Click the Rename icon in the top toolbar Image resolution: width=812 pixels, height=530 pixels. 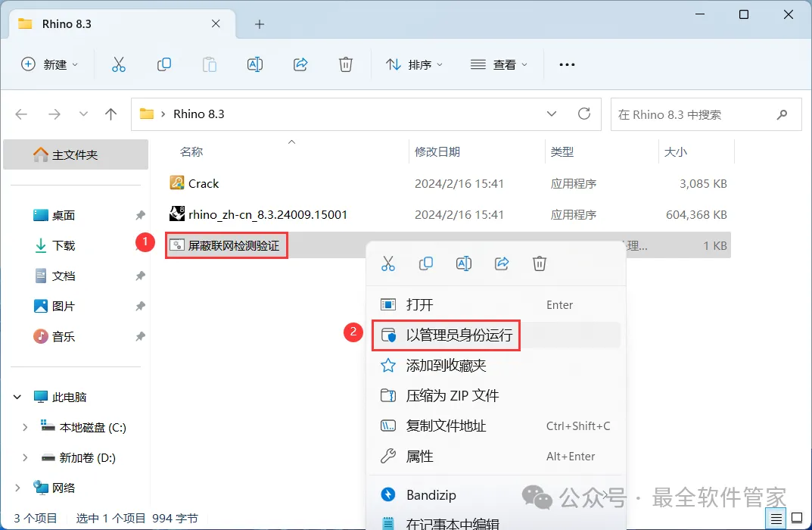click(255, 64)
